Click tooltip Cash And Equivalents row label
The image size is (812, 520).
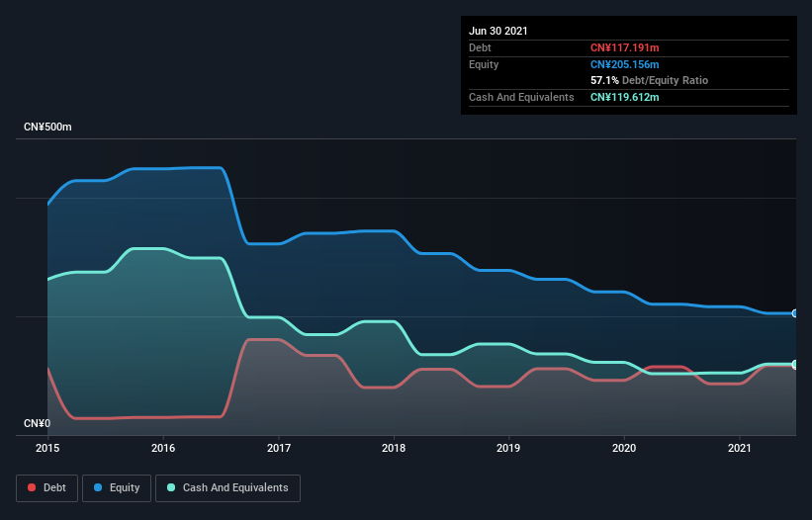pos(521,97)
